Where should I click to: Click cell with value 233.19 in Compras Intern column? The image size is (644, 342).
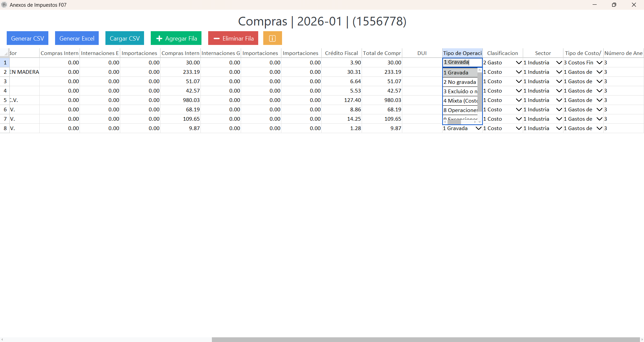click(x=180, y=72)
